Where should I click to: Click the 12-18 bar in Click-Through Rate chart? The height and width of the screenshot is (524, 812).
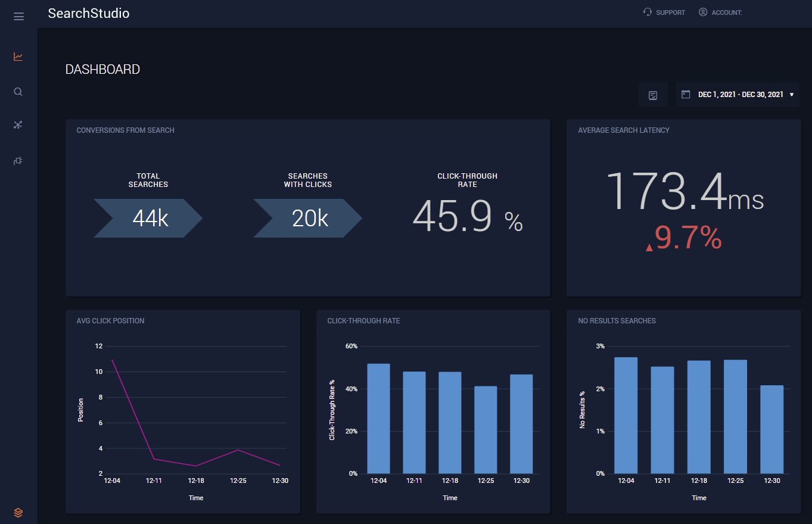point(450,423)
